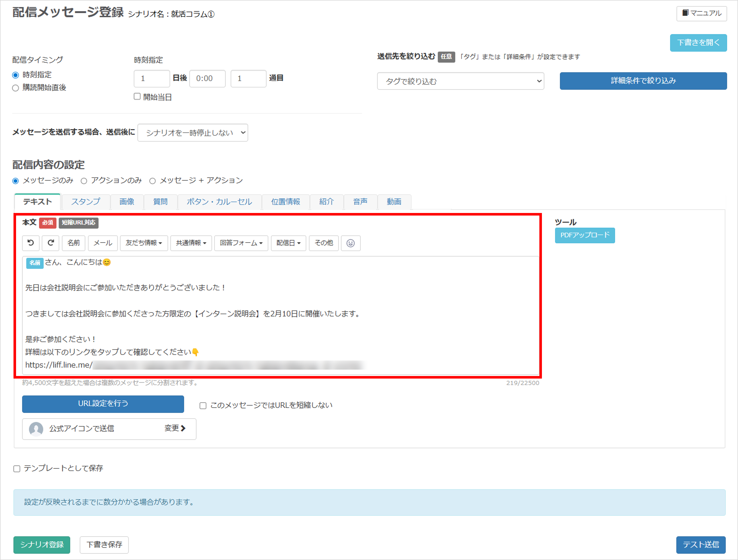Open the マニュアル book icon button
Image resolution: width=738 pixels, height=560 pixels.
click(701, 13)
